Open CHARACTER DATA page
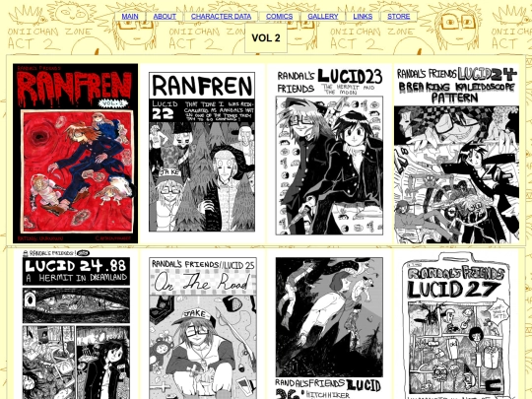The image size is (532, 399). pyautogui.click(x=221, y=17)
